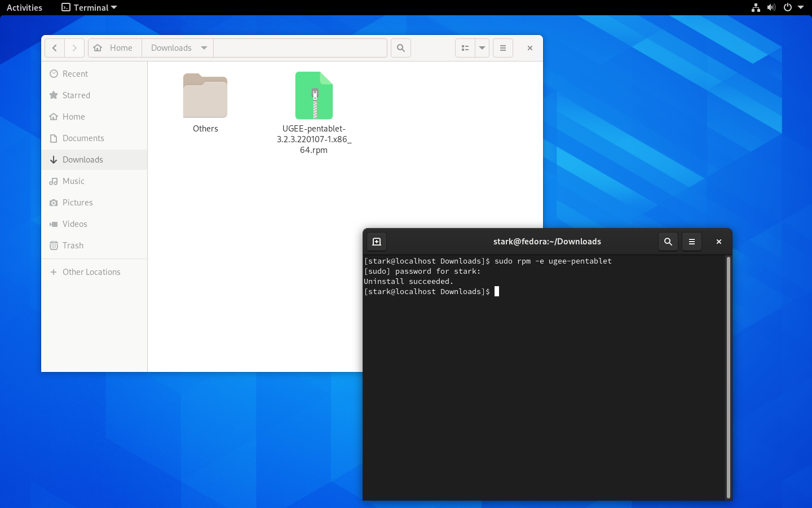Open Other Locations in sidebar
Screen dimensions: 812x508
94,272
